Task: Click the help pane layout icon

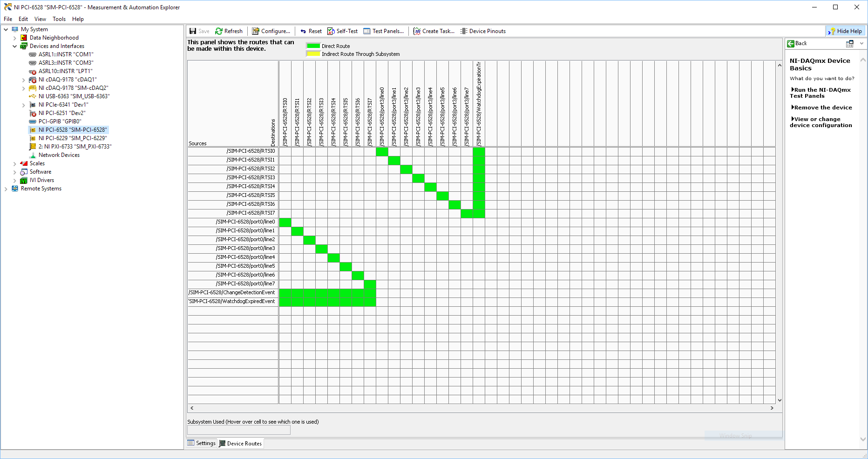Action: (850, 43)
